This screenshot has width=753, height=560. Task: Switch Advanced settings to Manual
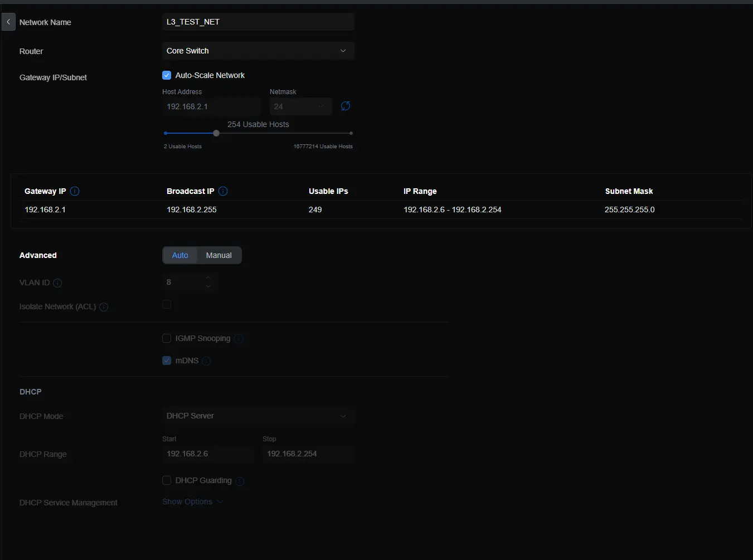pos(218,255)
